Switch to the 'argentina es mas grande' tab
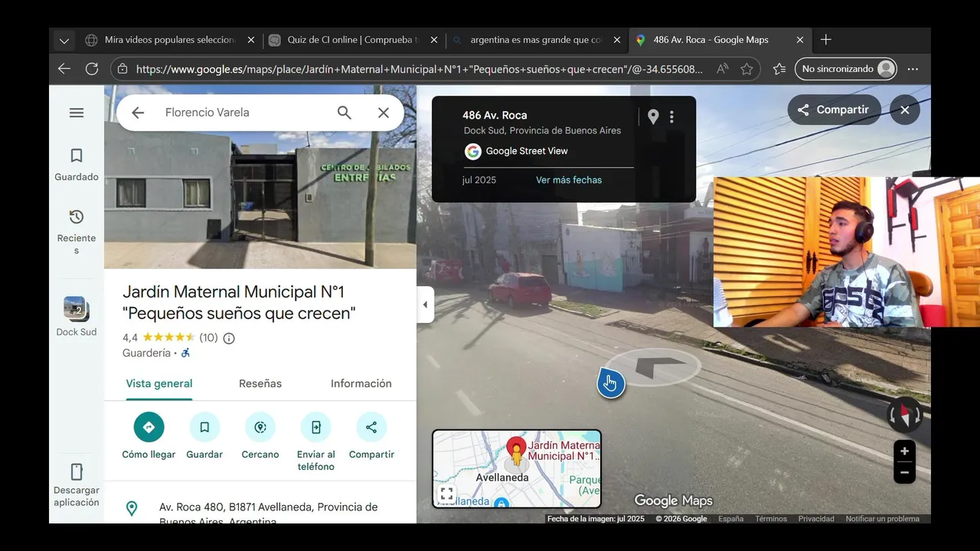 click(536, 40)
